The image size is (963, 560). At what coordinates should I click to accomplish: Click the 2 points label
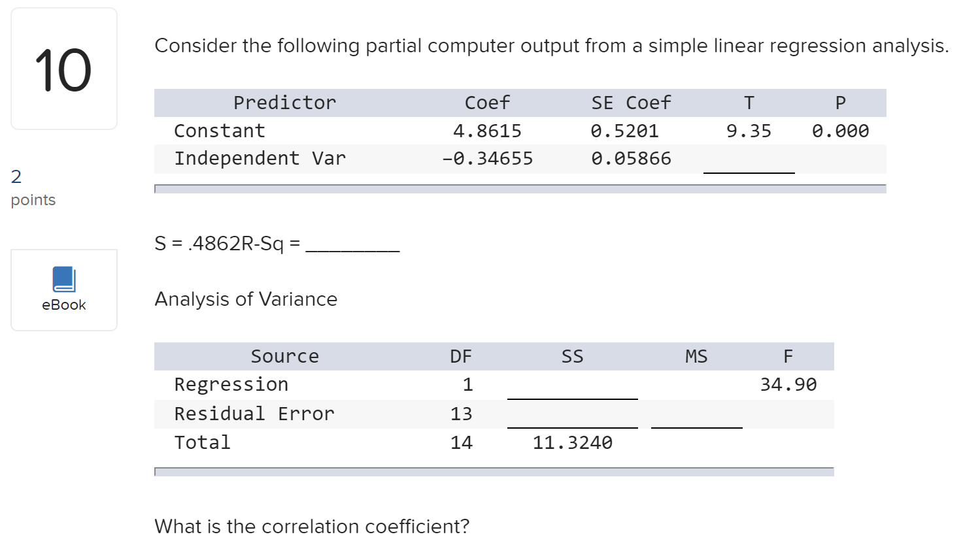33,188
